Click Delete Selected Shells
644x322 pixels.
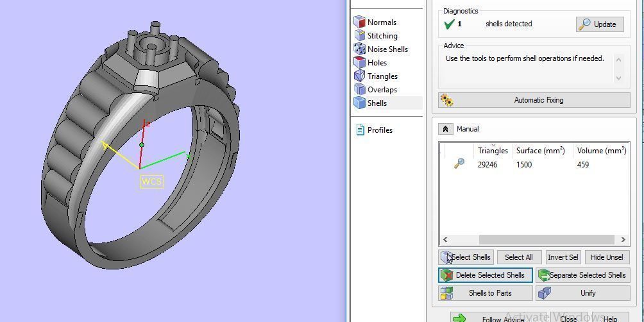pos(486,275)
